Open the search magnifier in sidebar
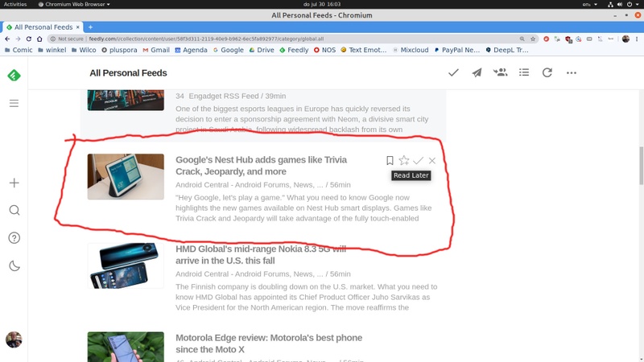Viewport: 644px width, 362px height. [14, 210]
